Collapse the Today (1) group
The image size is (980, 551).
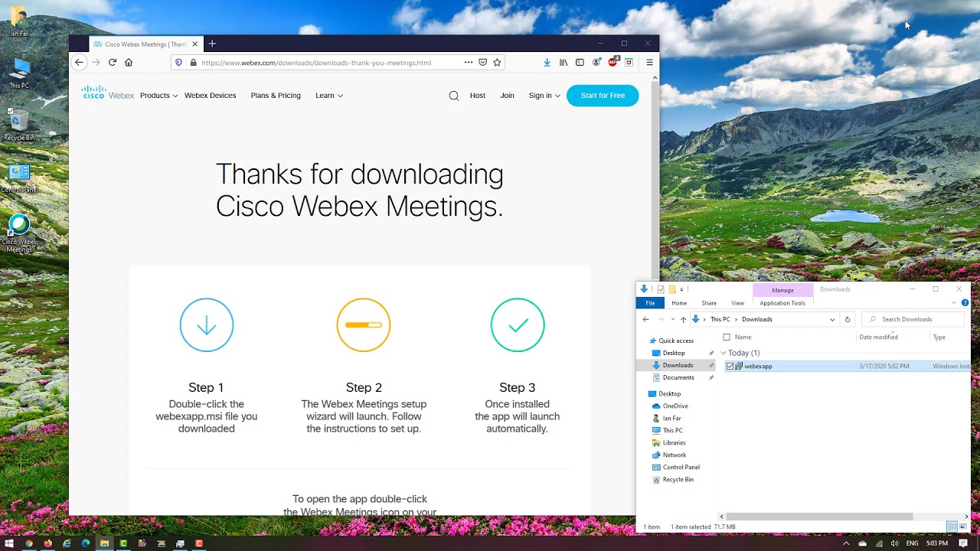coord(724,353)
